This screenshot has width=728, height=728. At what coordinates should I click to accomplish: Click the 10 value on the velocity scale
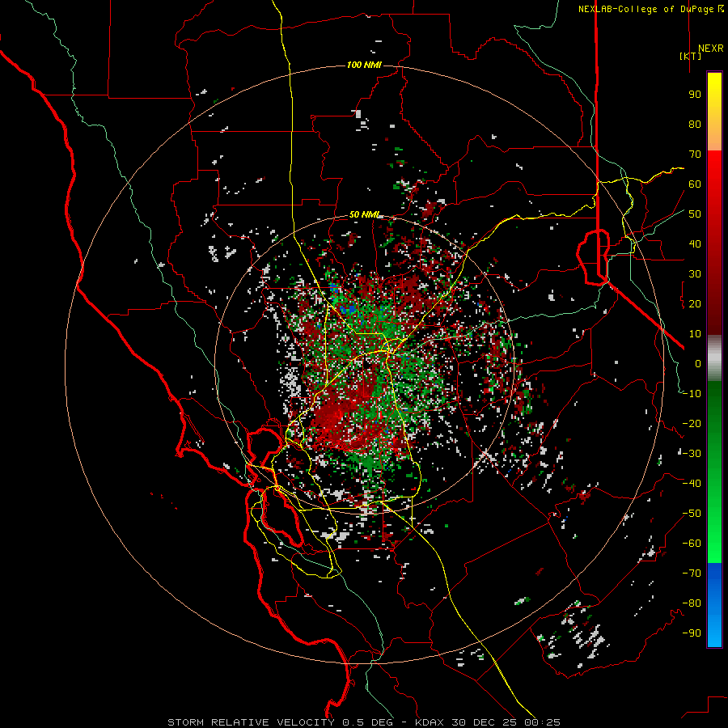click(695, 334)
